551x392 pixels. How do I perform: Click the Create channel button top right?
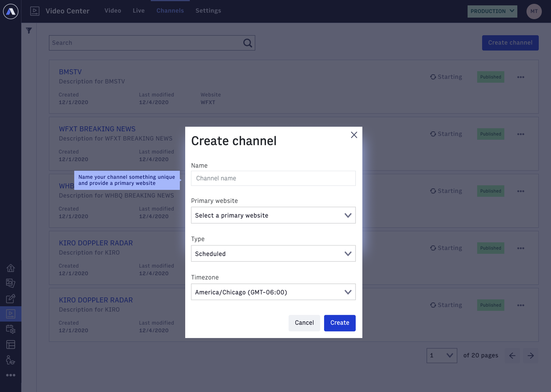click(x=510, y=43)
